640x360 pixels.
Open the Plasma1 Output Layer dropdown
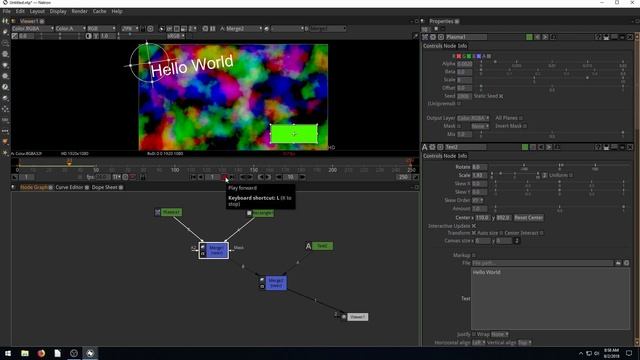tap(473, 118)
